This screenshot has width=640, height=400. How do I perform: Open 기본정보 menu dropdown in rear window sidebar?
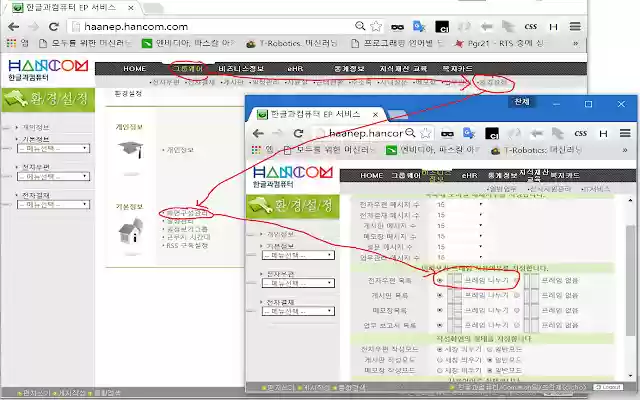coord(53,149)
